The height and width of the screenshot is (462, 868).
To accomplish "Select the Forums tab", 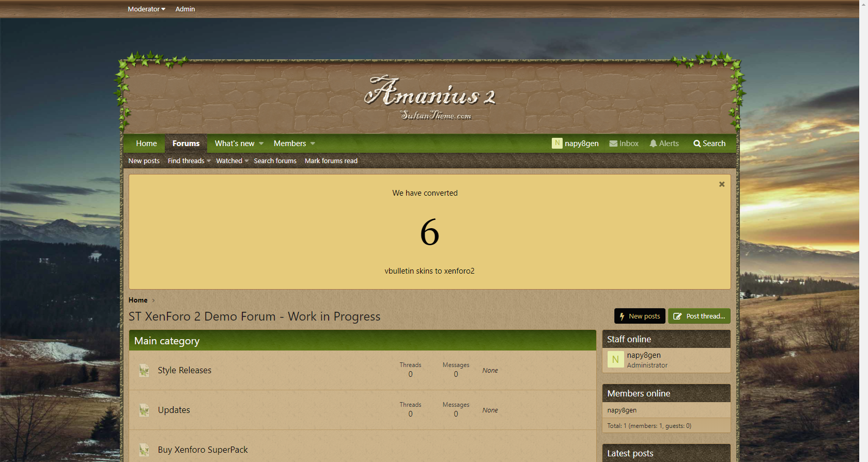I will (186, 144).
